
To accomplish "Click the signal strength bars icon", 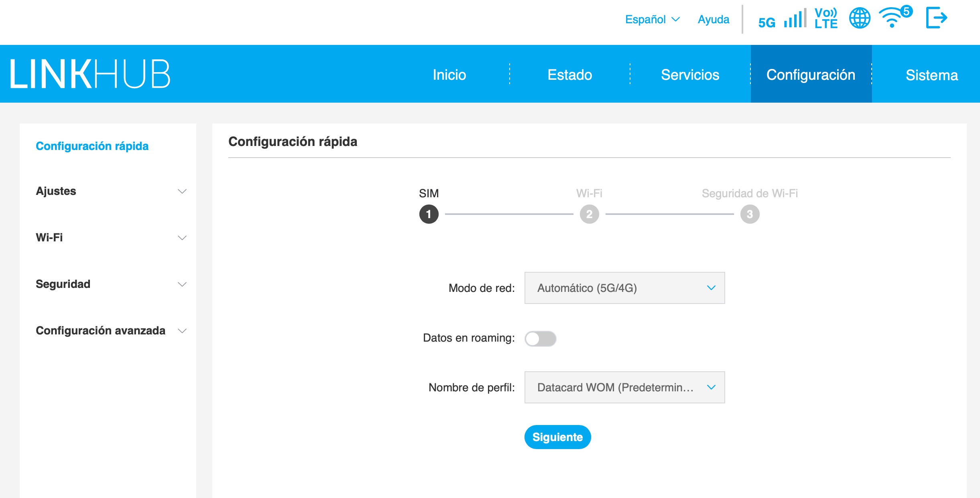I will coord(795,19).
